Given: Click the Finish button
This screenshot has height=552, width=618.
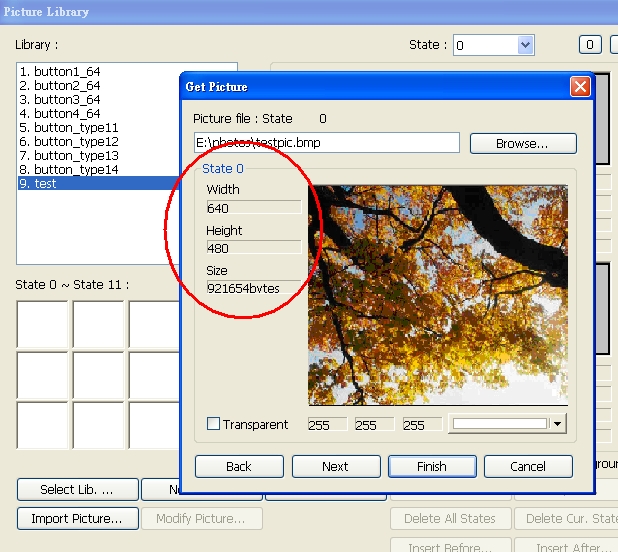Looking at the screenshot, I should coord(432,467).
